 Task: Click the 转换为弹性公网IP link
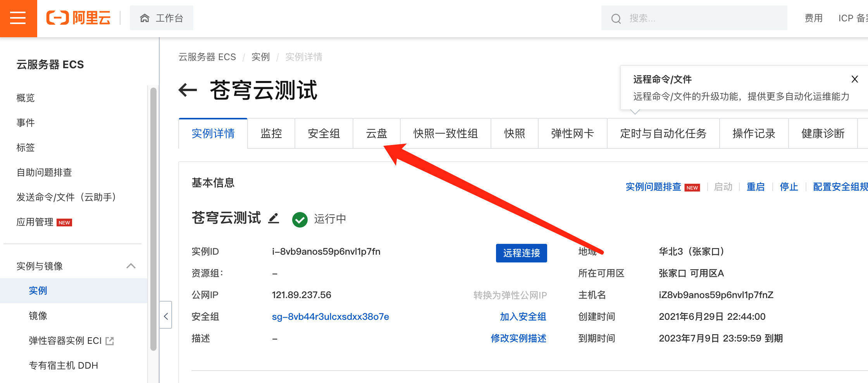click(510, 295)
